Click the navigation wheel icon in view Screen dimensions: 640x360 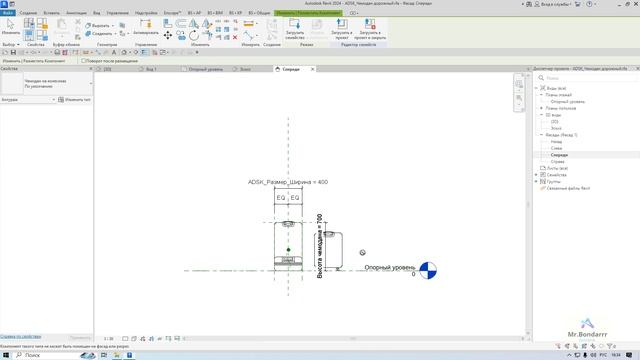click(519, 84)
